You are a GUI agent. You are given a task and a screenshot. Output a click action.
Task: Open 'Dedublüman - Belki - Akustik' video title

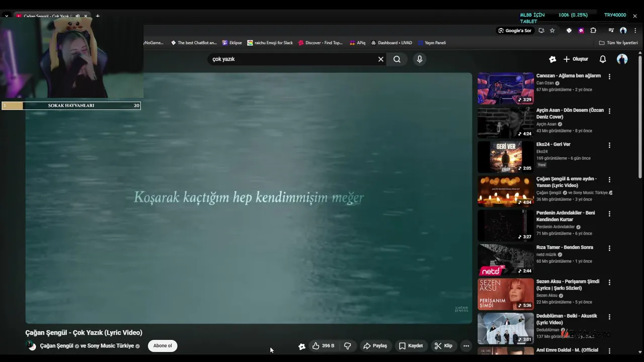tap(567, 319)
